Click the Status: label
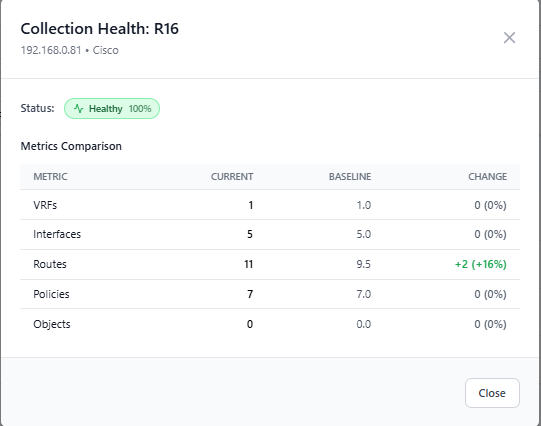Viewport: 541px width, 426px height. [x=37, y=108]
